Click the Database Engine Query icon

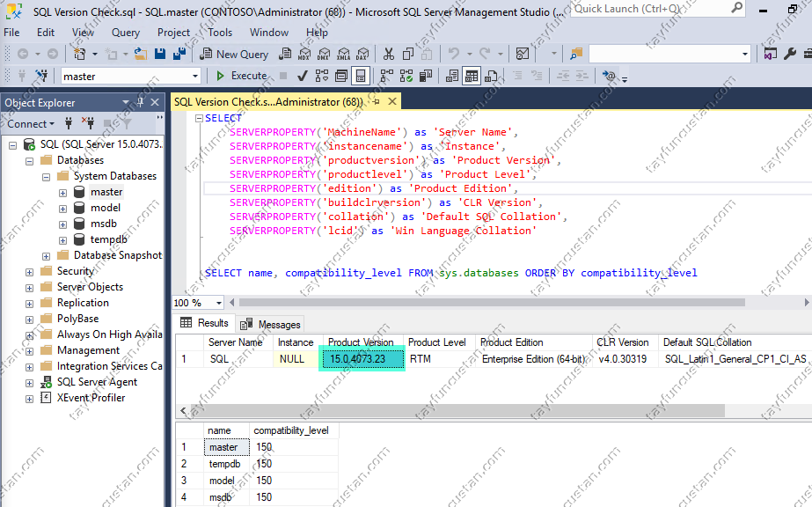285,54
